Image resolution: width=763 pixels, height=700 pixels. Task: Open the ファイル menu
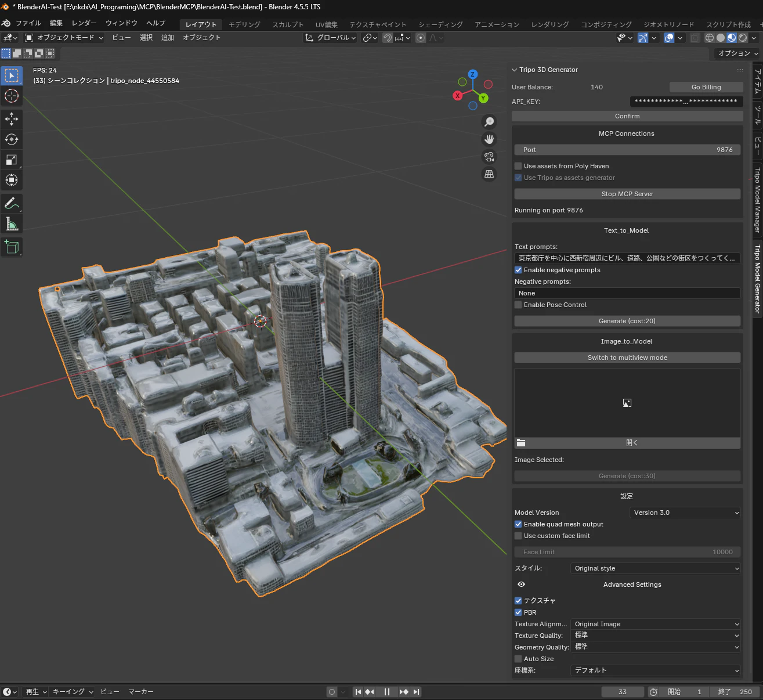pos(28,23)
